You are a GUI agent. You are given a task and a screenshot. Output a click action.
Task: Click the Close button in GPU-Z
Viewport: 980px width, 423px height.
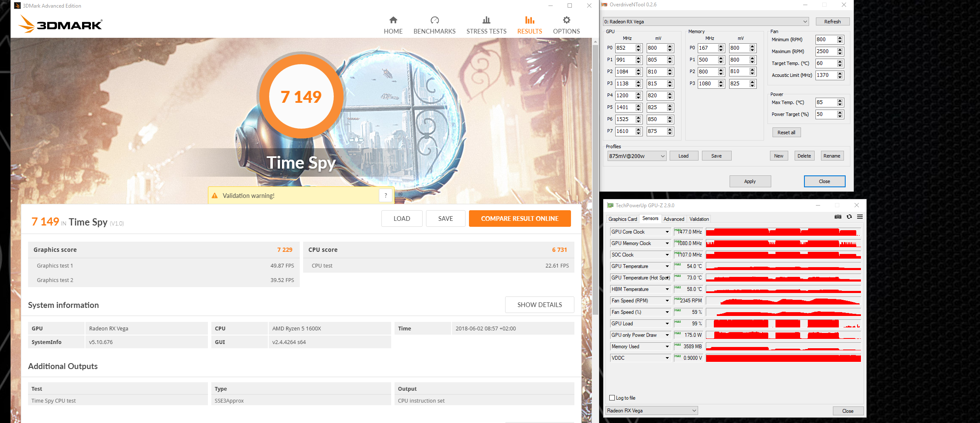point(848,411)
